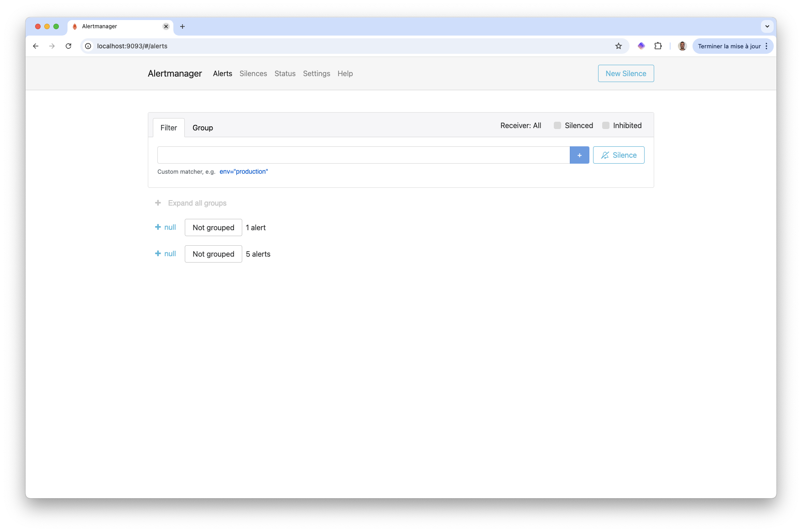Click the New Silence button
Image resolution: width=802 pixels, height=532 pixels.
[625, 73]
